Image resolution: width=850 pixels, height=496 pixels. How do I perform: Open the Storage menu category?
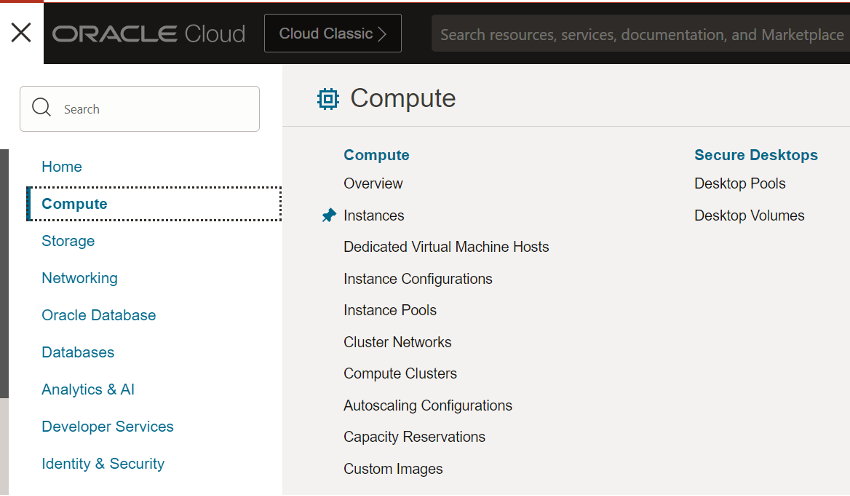tap(68, 241)
